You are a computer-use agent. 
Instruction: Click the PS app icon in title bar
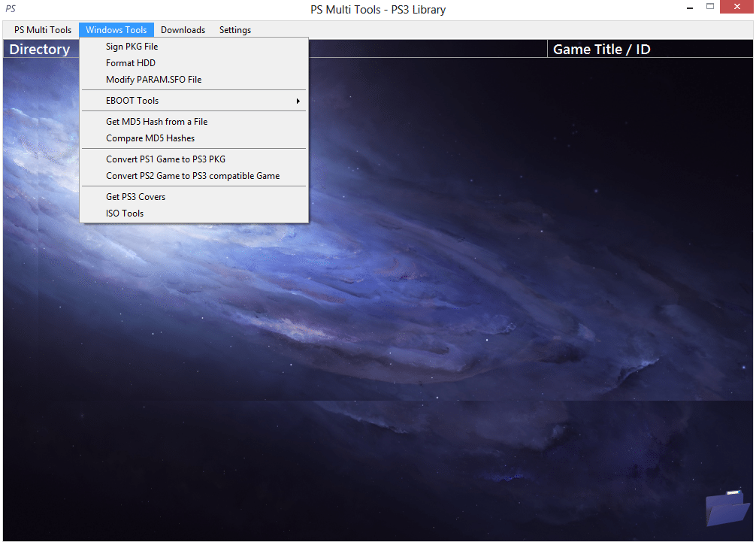[x=11, y=10]
